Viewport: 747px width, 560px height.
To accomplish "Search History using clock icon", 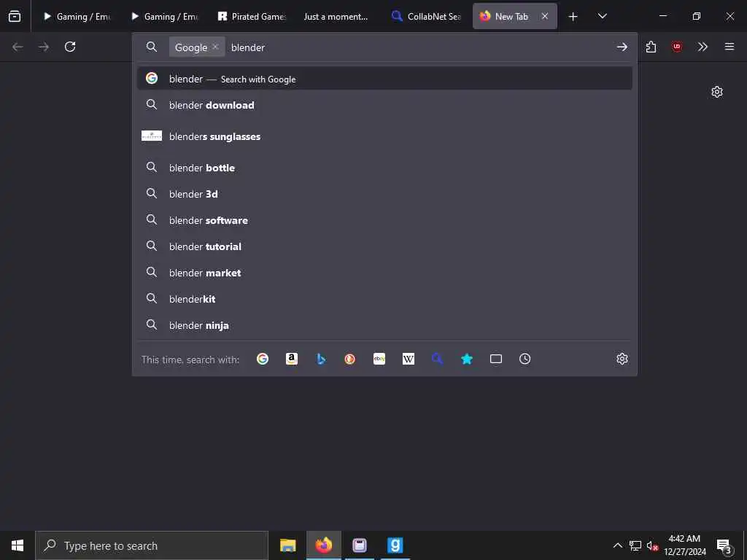I will (525, 359).
